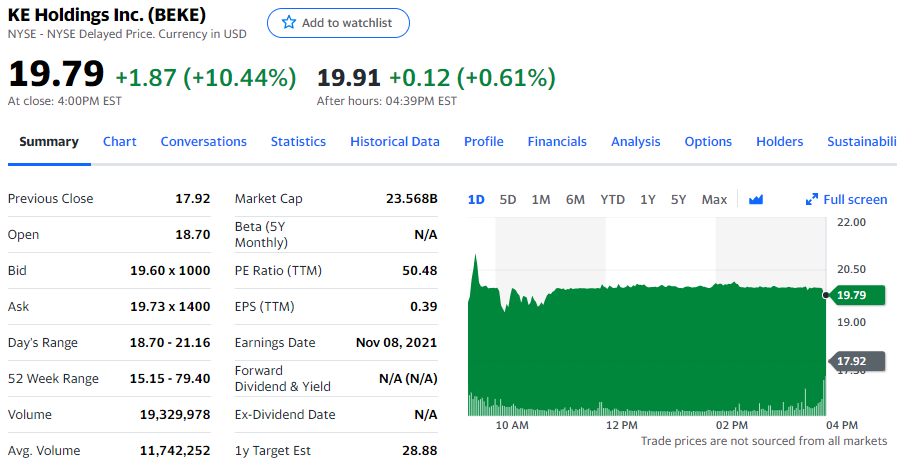
Task: Click the At close: 4:00PM EST text
Action: point(65,101)
